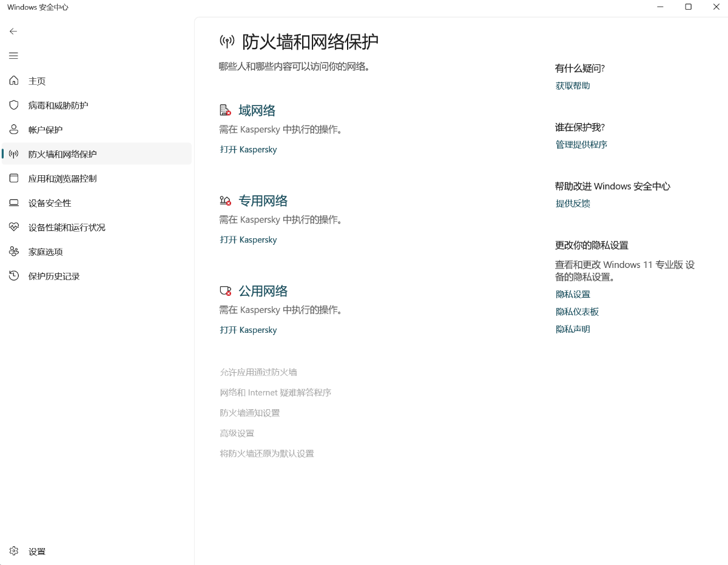Screen dimensions: 728x565
Task: Click the antenna icon for 防火墙和网络保护 in sidebar
Action: (x=14, y=154)
